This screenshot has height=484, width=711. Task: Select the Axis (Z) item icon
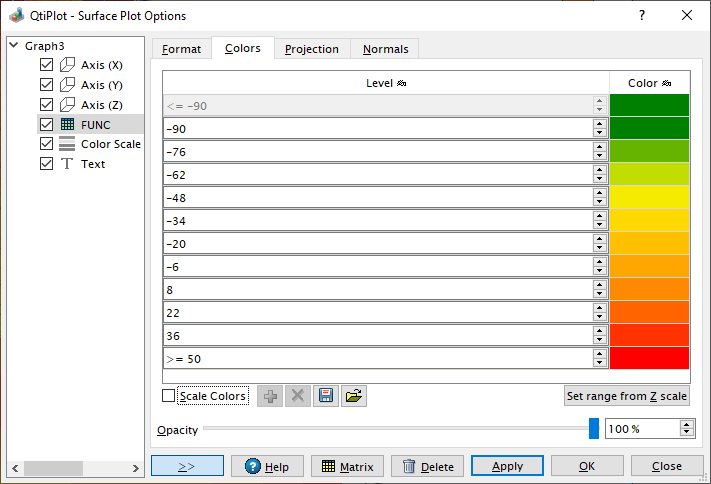coord(67,104)
